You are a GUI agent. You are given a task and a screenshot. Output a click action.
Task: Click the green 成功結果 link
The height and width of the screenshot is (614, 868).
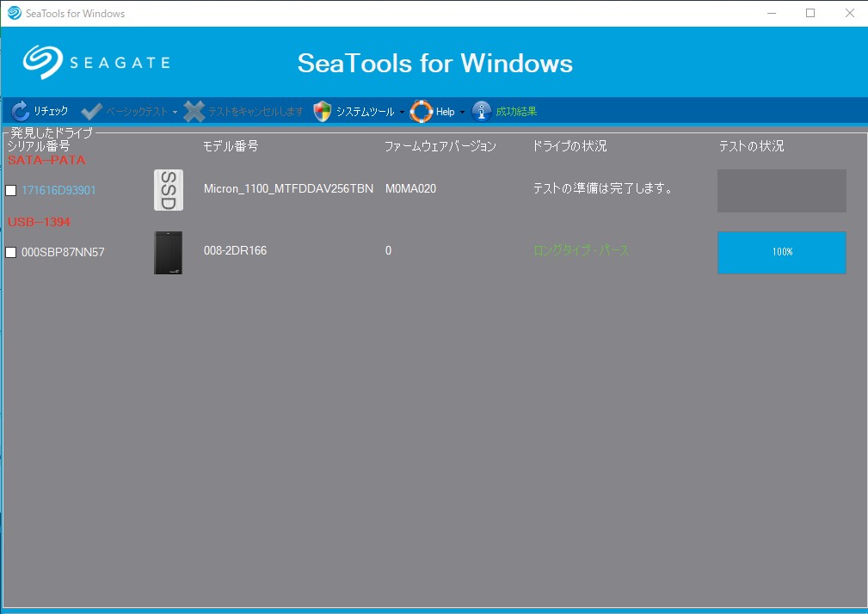tap(516, 112)
